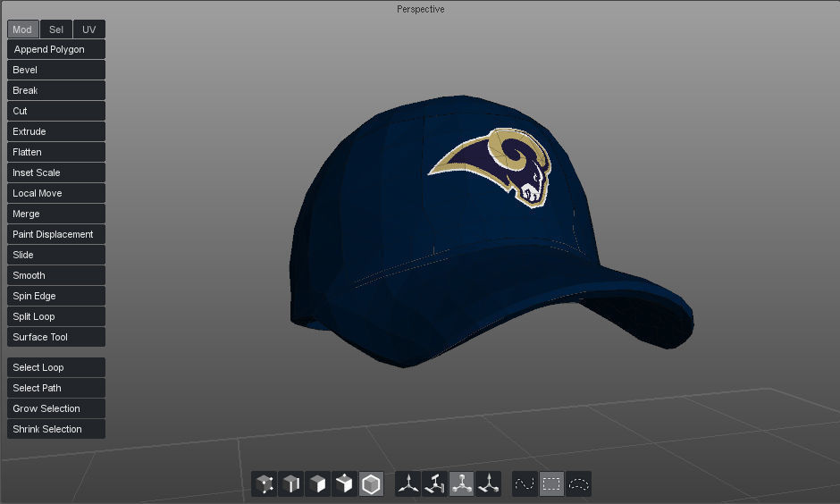The image size is (840, 504).
Task: Choose the rectangle marquee selection icon
Action: (551, 483)
